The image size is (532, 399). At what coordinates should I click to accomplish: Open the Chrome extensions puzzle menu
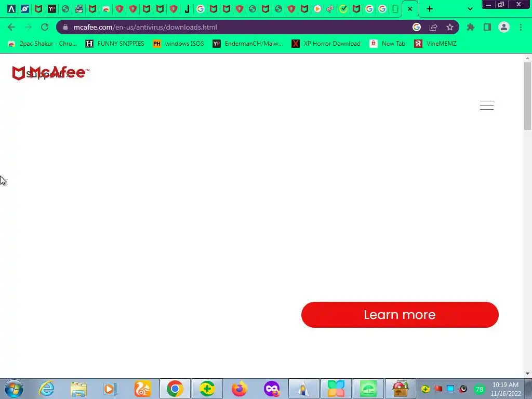[471, 27]
